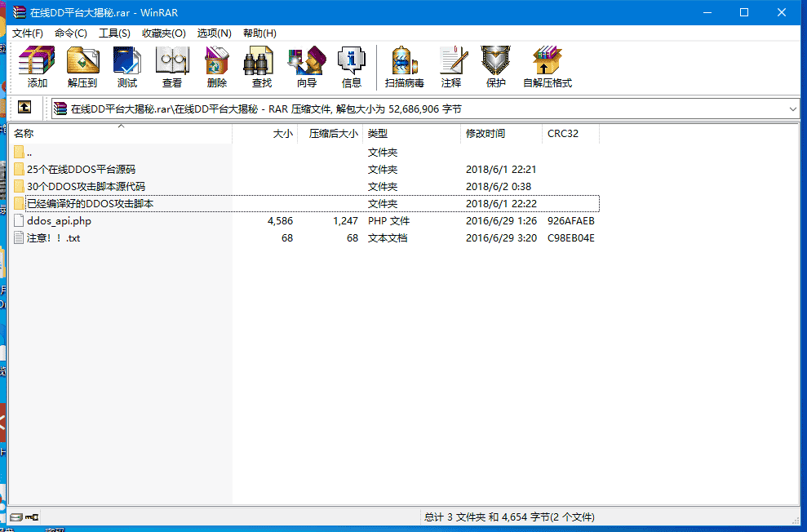Run the 测试 (Test) archive tool
This screenshot has height=532, width=807.
(127, 67)
